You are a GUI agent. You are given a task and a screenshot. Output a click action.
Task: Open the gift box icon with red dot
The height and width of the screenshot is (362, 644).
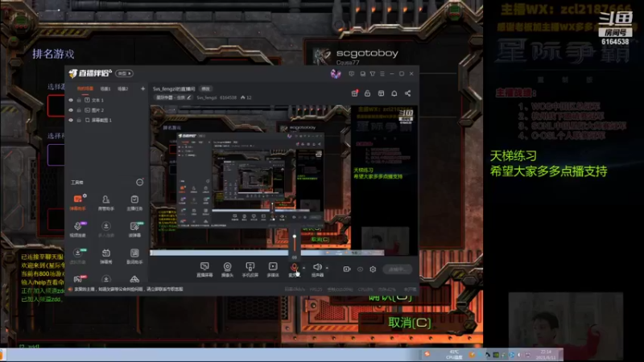[x=354, y=93]
